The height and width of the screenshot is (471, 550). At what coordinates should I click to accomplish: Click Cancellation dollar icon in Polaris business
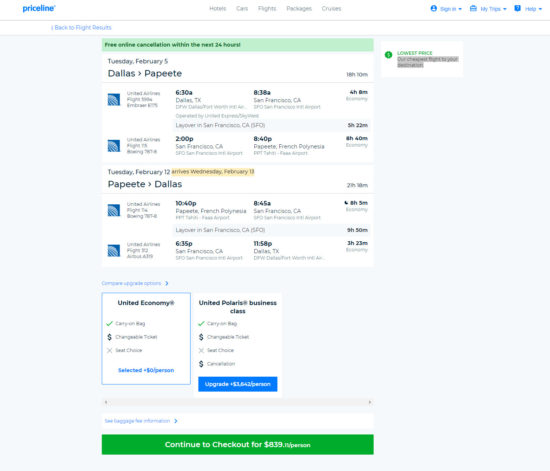coord(201,364)
